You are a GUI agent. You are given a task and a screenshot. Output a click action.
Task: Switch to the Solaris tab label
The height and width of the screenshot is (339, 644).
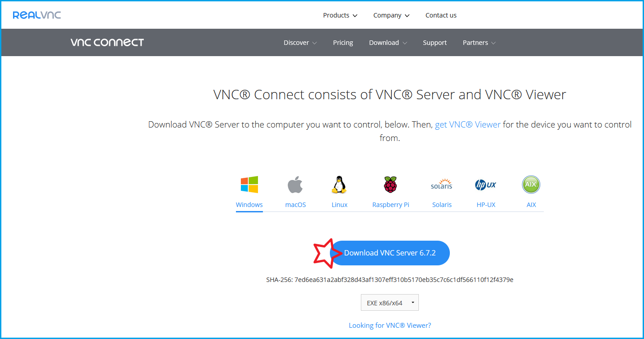pos(442,205)
